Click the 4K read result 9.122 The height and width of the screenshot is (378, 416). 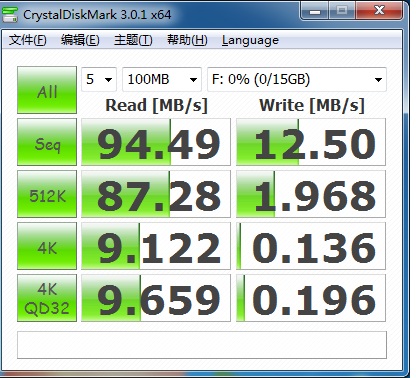[156, 246]
